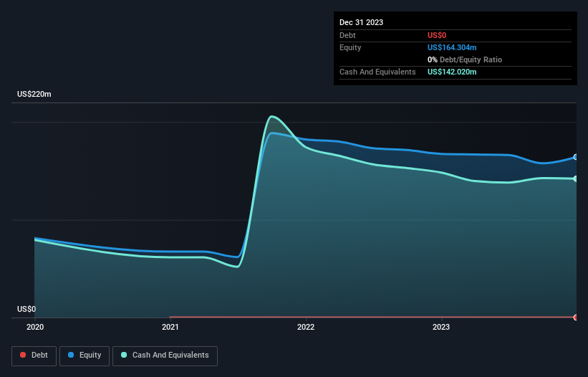This screenshot has height=377, width=588.
Task: Click the blue Equity legend dot
Action: (71, 355)
